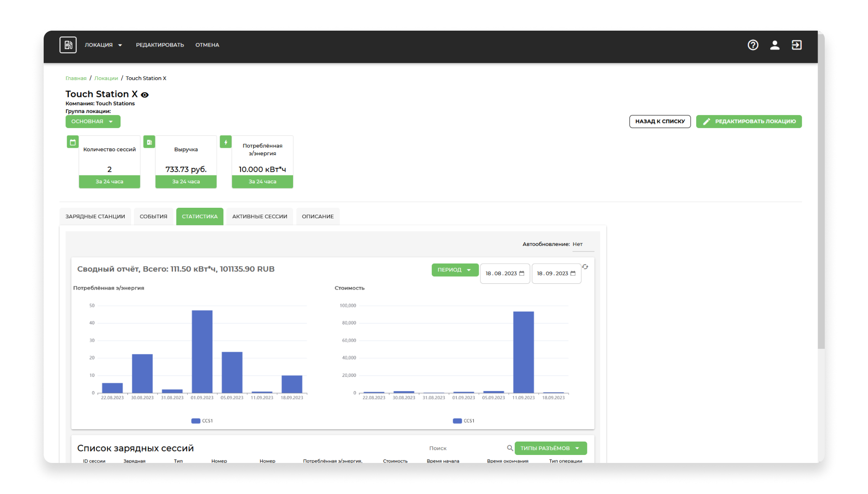This screenshot has height=494, width=868.
Task: Open calendar picker in the 18.09.2023 field
Action: [573, 273]
